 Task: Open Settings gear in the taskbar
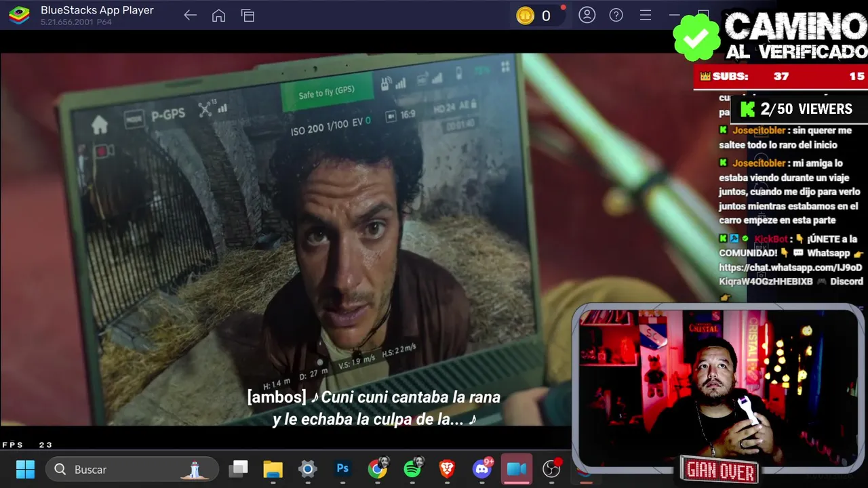point(308,469)
